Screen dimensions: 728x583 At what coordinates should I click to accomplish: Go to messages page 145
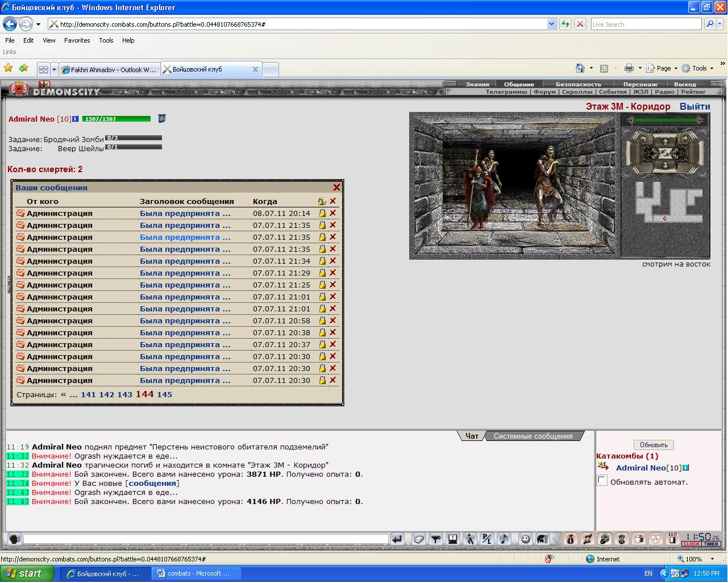click(164, 394)
